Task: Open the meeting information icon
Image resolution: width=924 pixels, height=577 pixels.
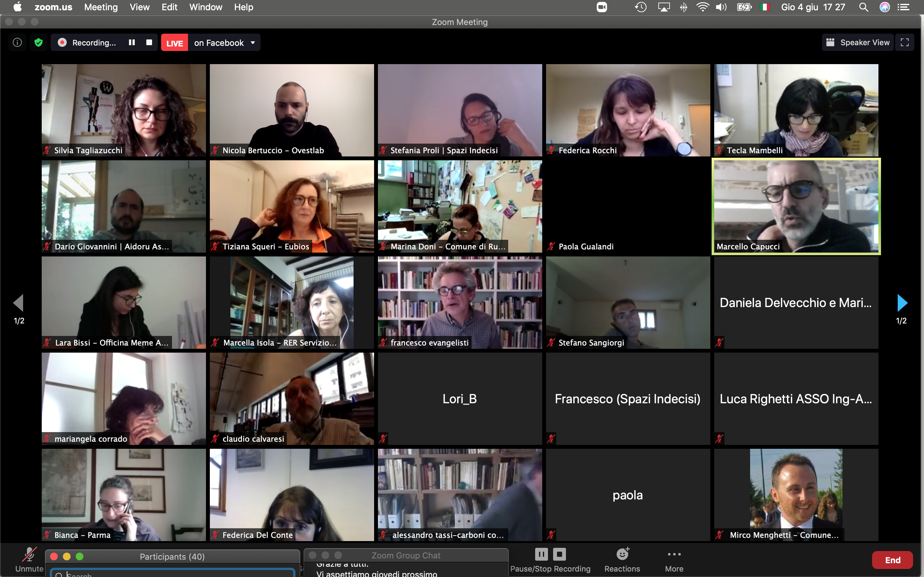Action: [17, 42]
